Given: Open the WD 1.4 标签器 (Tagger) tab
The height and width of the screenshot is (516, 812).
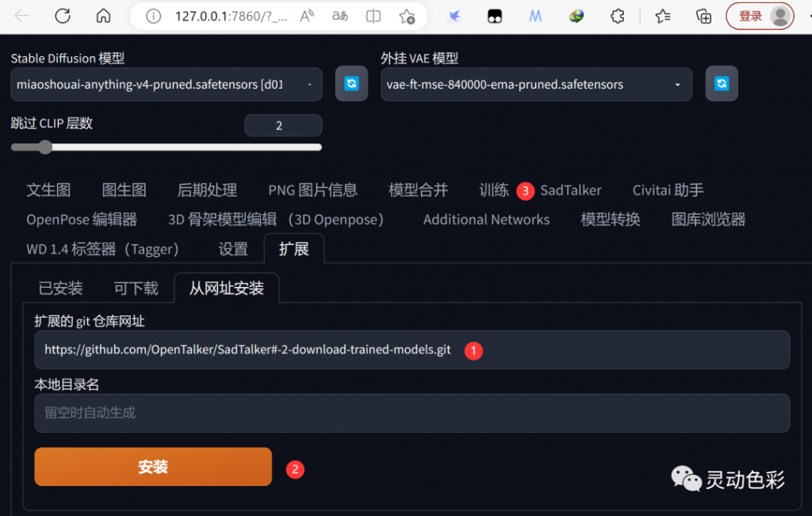Looking at the screenshot, I should [102, 249].
